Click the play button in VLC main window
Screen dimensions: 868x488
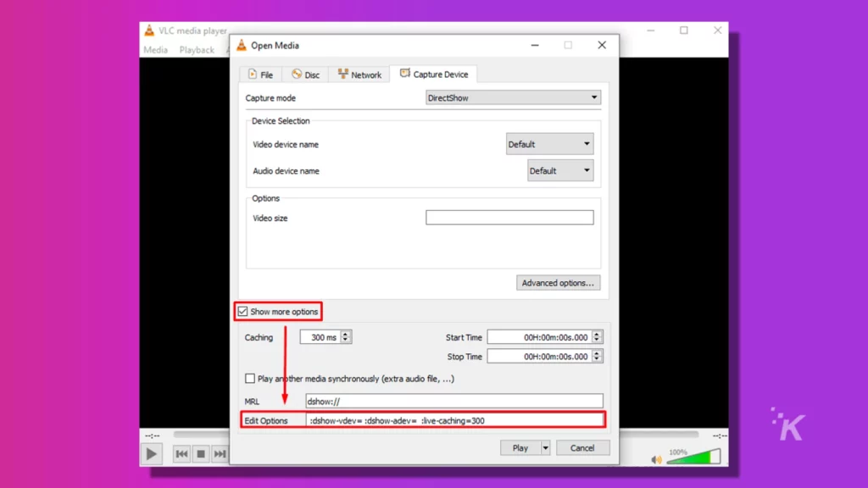(x=151, y=454)
